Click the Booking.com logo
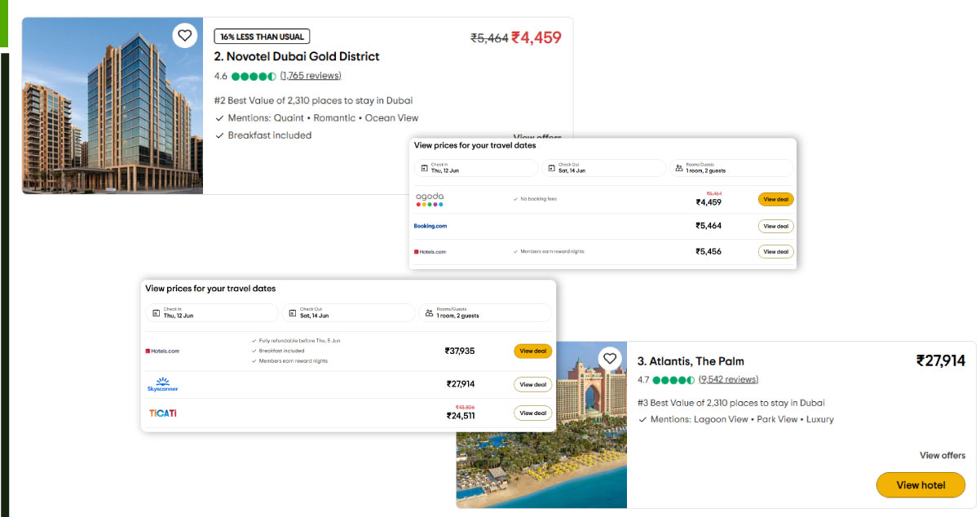980x517 pixels. click(430, 226)
